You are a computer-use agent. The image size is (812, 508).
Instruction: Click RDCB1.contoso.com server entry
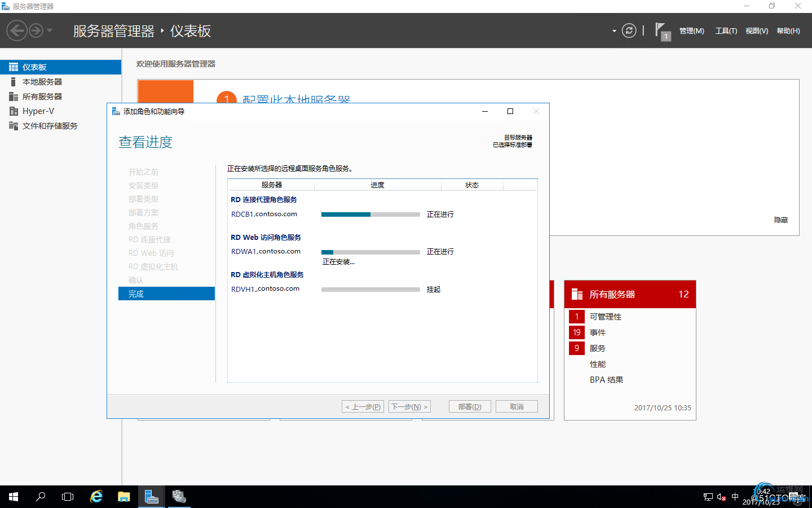coord(264,214)
